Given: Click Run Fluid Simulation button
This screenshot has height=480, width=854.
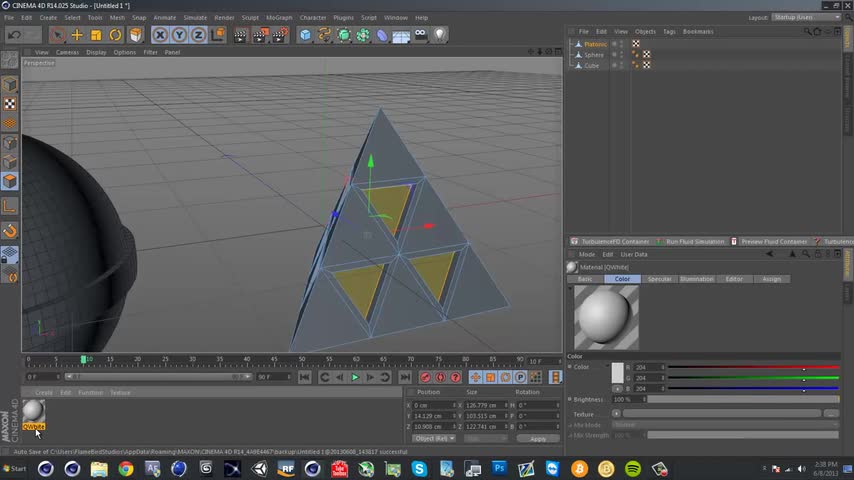Looking at the screenshot, I should click(691, 241).
